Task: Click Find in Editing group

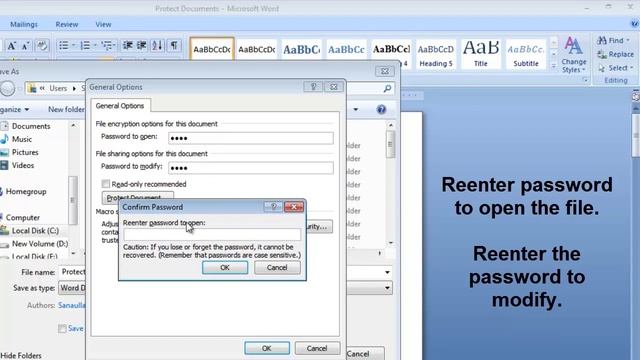Action: 613,40
